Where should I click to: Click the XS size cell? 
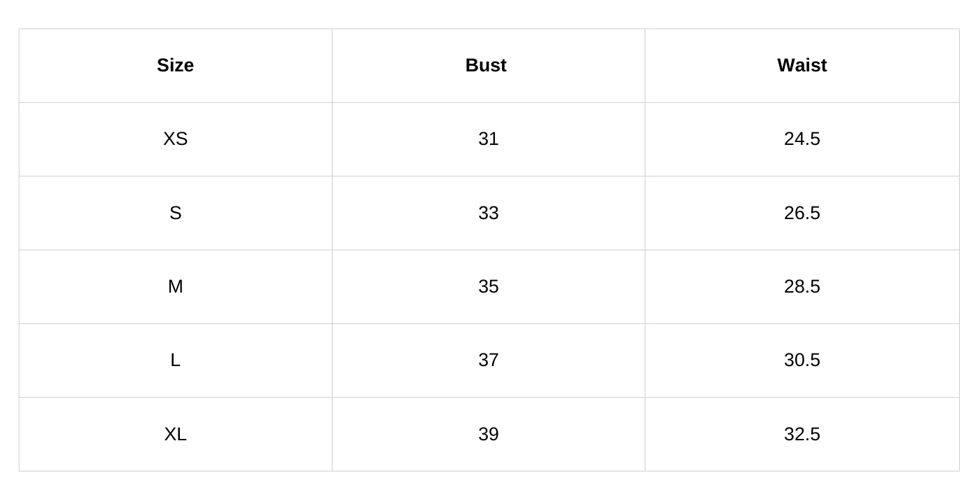coord(175,139)
